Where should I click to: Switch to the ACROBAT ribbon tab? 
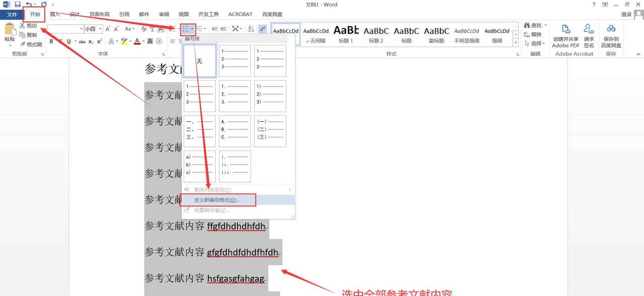point(240,14)
